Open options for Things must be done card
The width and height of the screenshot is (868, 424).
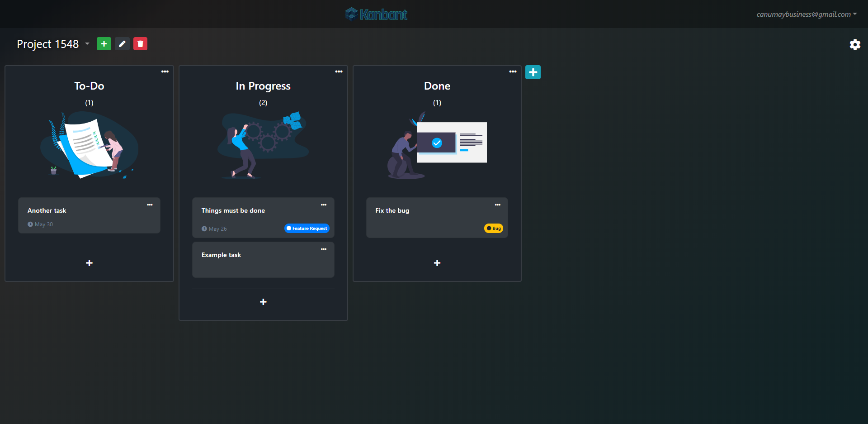tap(324, 205)
